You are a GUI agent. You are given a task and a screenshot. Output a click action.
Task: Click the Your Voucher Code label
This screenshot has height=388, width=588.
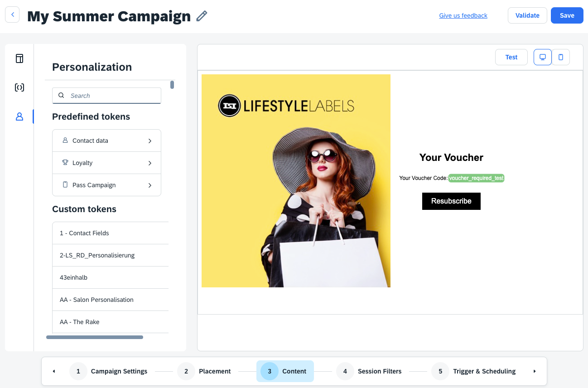[x=423, y=178]
